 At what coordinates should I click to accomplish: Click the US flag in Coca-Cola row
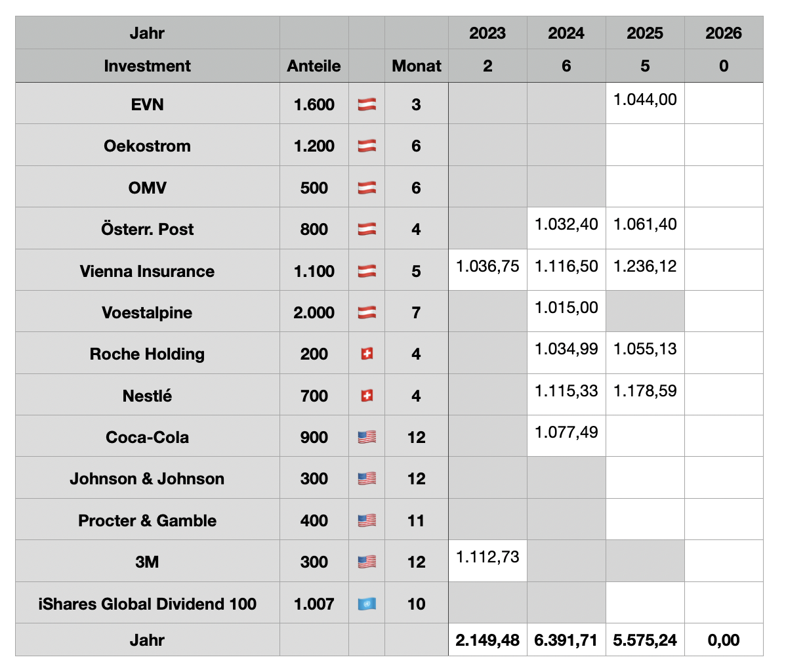coord(367,437)
